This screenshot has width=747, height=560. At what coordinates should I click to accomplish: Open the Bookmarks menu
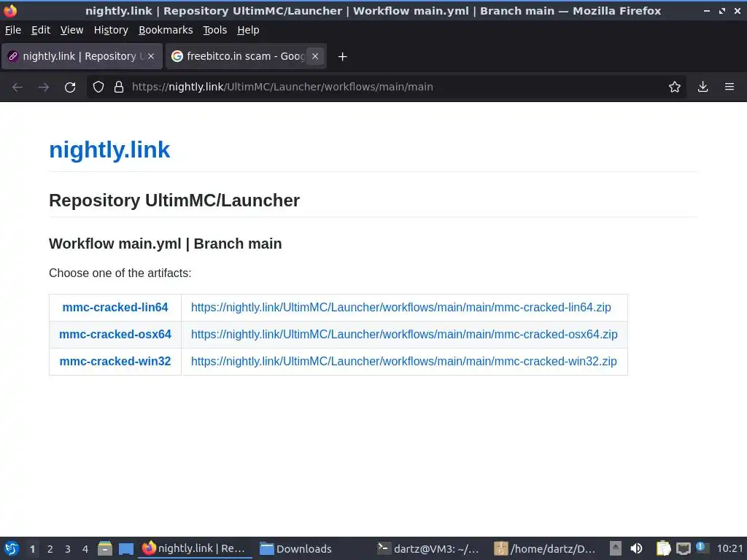tap(166, 30)
